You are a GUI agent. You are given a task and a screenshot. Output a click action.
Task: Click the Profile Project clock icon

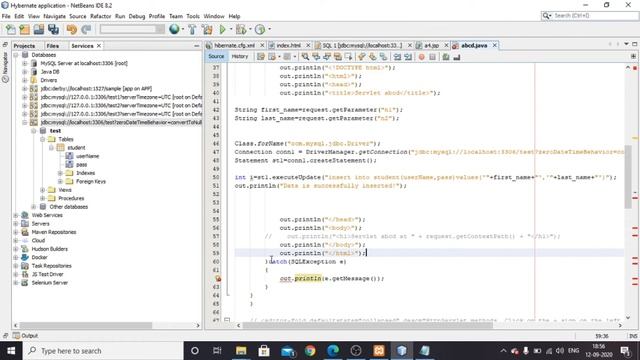260,29
